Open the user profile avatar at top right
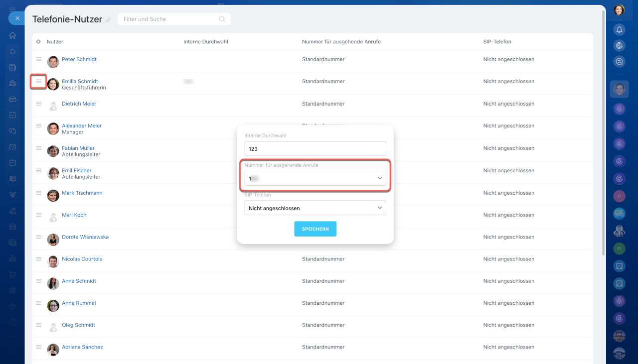 [619, 10]
